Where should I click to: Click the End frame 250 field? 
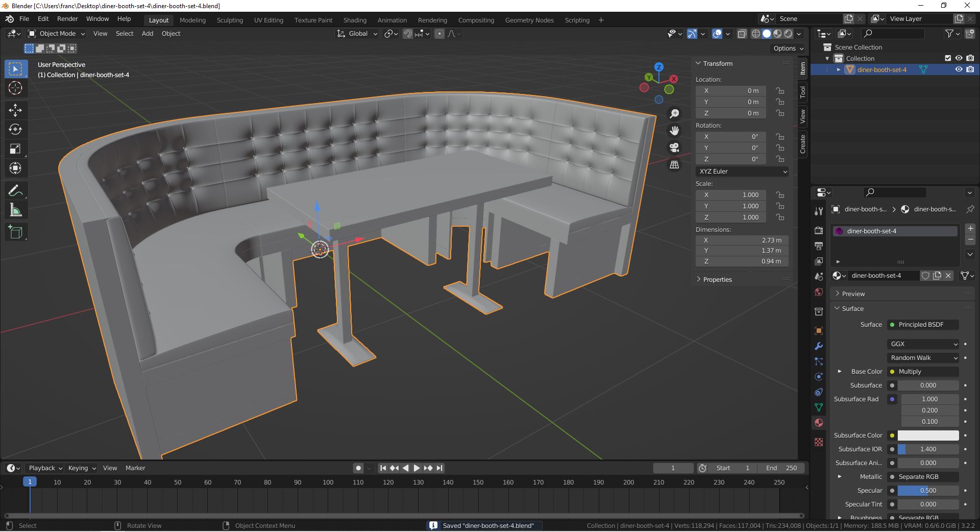[781, 468]
